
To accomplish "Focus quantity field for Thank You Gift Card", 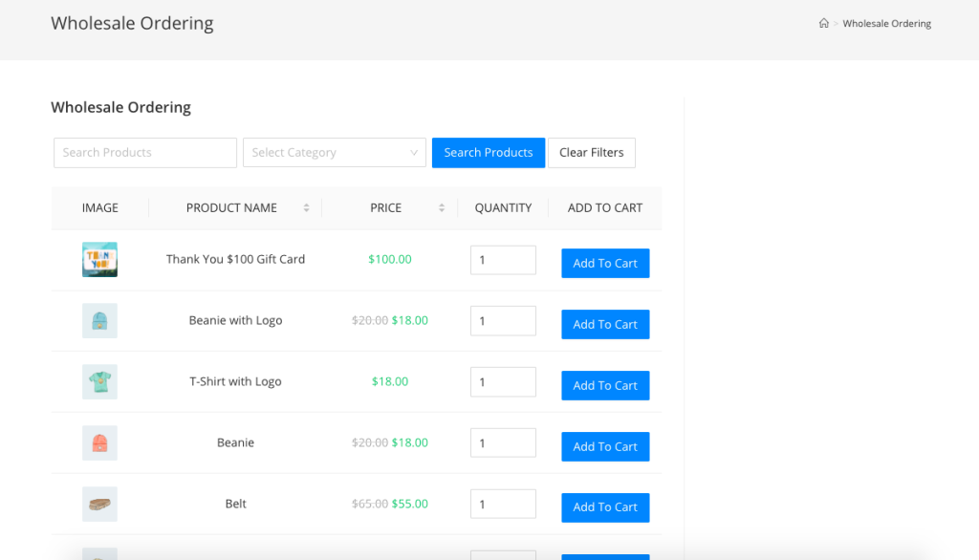I will click(502, 260).
